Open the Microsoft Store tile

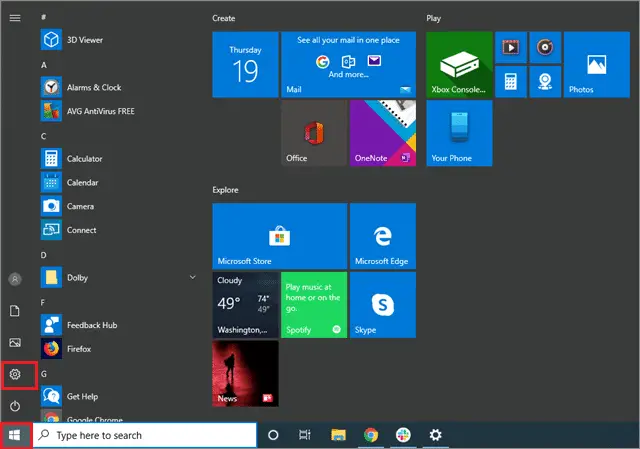tap(280, 236)
